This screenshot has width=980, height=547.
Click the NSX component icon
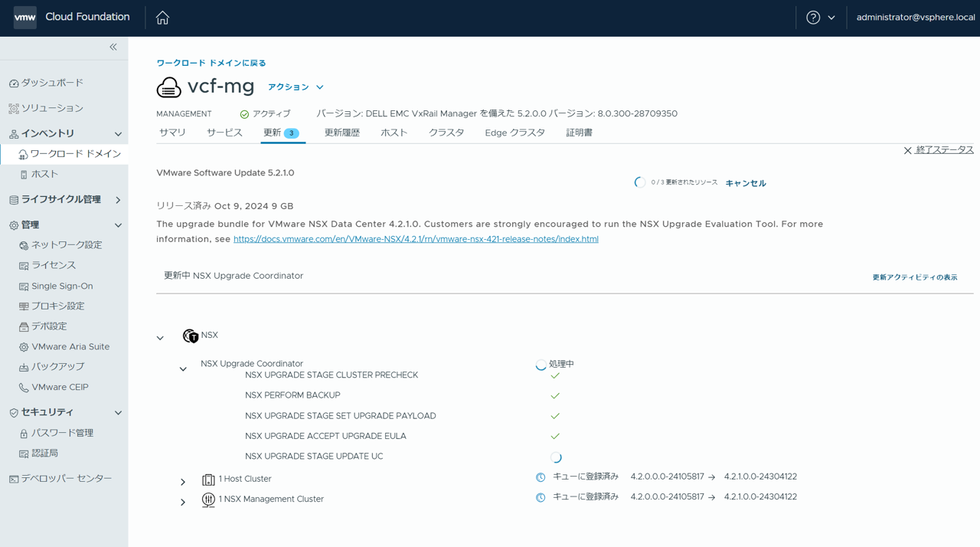[x=191, y=336]
